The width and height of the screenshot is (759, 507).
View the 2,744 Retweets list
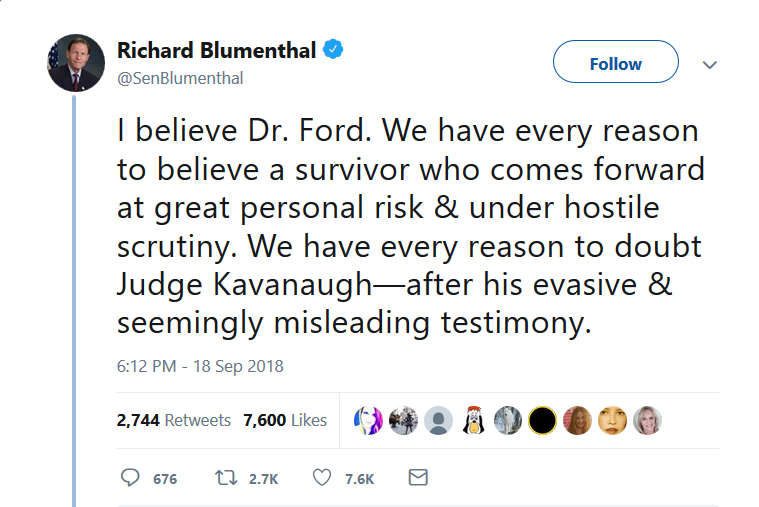[174, 421]
